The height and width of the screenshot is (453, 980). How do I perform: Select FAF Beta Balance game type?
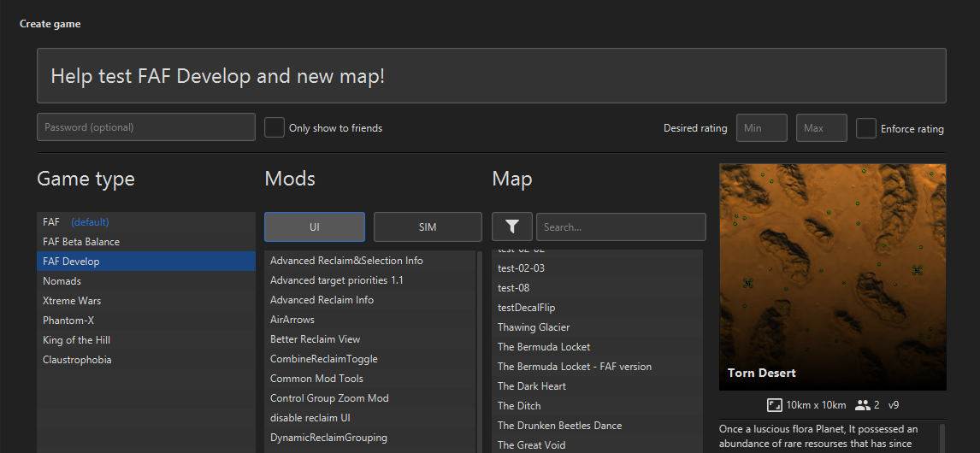pos(146,241)
